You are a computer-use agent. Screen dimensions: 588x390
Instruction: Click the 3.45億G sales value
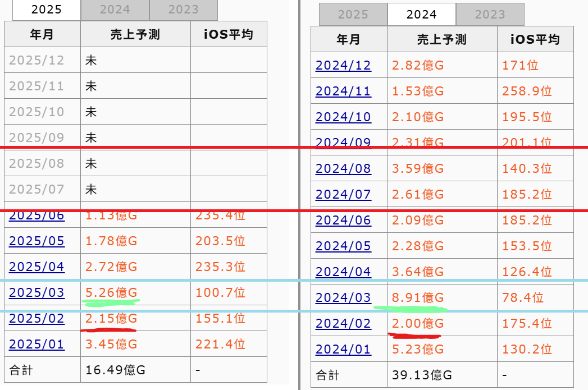click(x=111, y=345)
